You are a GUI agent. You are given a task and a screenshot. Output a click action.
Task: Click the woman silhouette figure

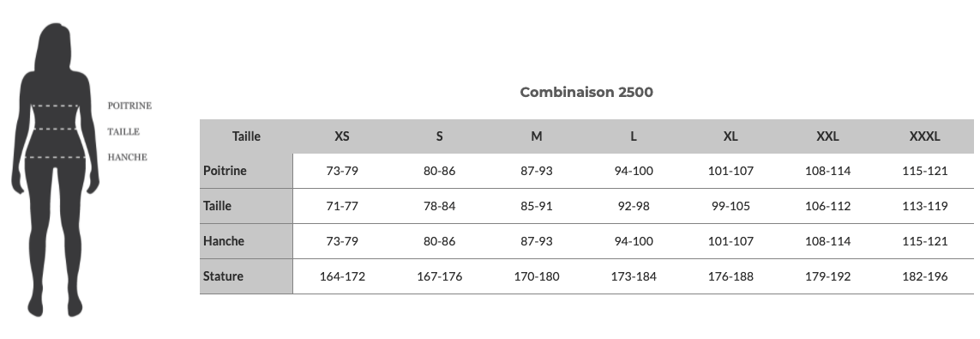(55, 170)
